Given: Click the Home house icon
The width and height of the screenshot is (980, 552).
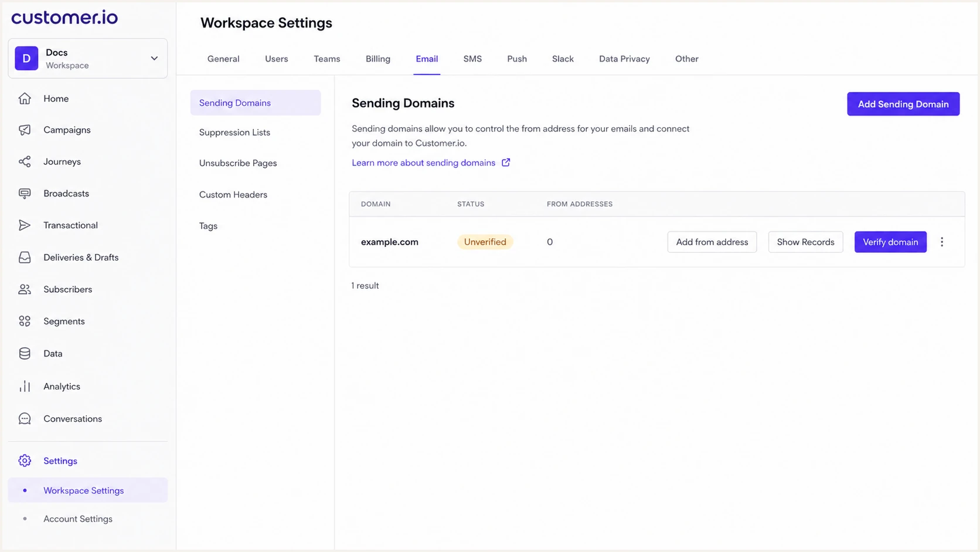Looking at the screenshot, I should [25, 99].
